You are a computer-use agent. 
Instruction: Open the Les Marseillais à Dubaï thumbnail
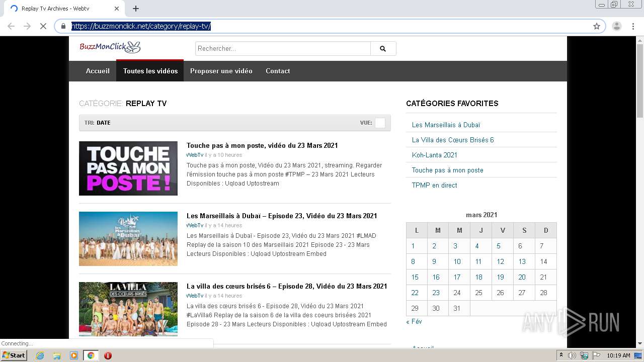(128, 239)
